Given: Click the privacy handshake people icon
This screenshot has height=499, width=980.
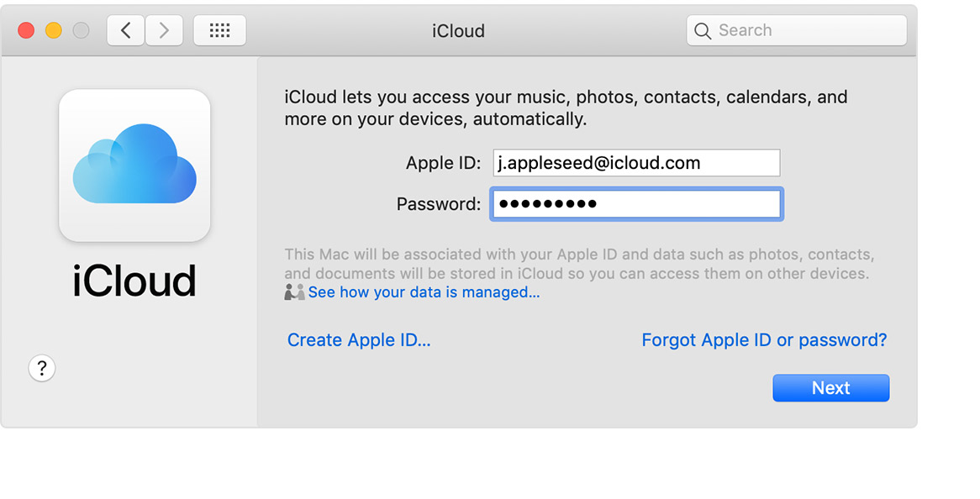Looking at the screenshot, I should [x=294, y=292].
